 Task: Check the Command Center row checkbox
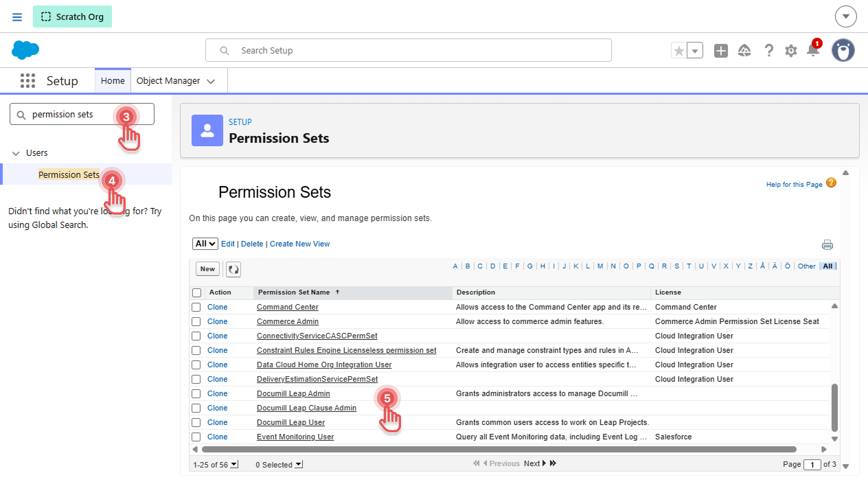click(196, 307)
